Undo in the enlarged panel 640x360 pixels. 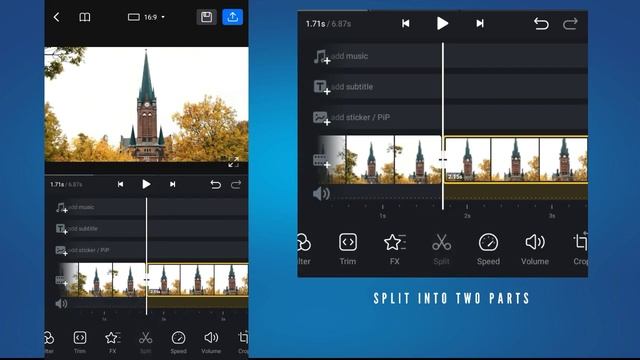(x=541, y=24)
